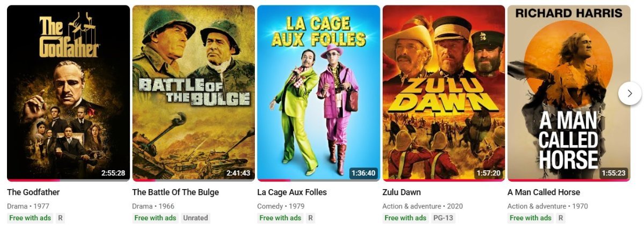Click the PG-13 rating badge under Zulu Dawn
Viewport: 644px width, 225px height.
point(443,218)
